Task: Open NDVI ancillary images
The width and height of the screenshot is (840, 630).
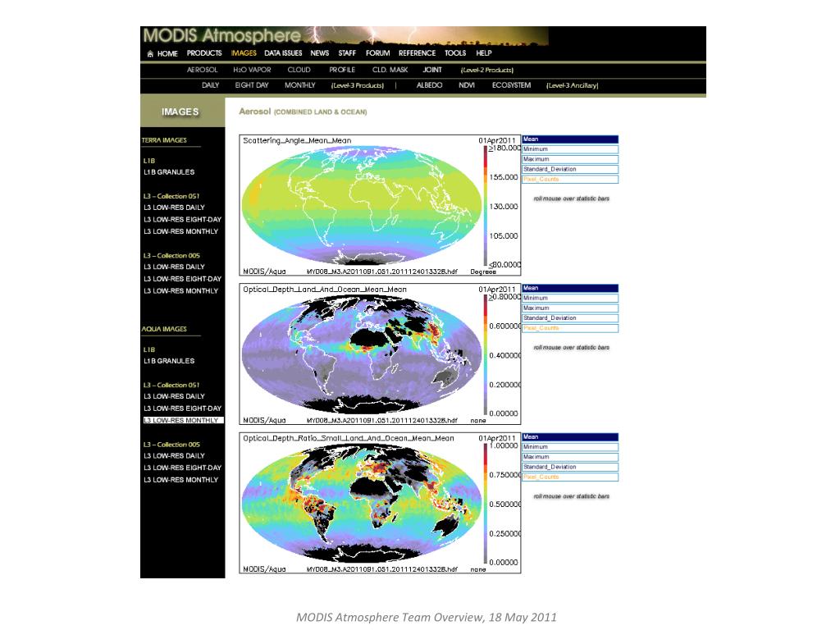Action: tap(467, 85)
